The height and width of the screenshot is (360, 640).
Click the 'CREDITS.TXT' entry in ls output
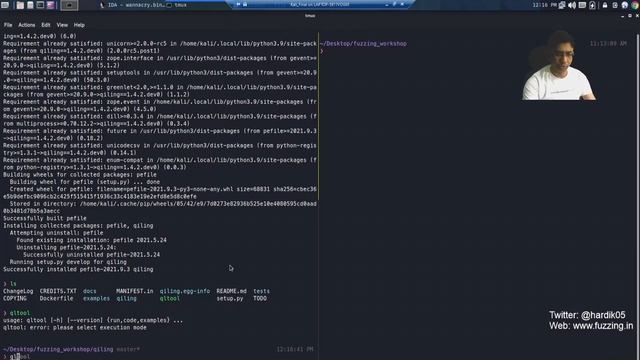(x=58, y=291)
